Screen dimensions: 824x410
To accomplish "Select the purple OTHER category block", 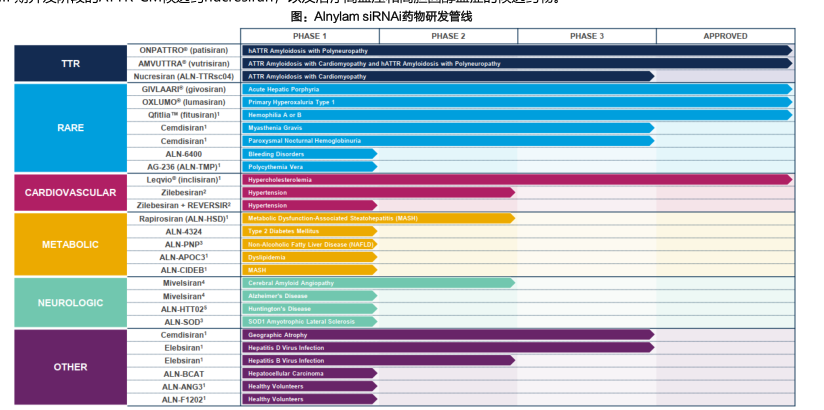I will coord(70,367).
